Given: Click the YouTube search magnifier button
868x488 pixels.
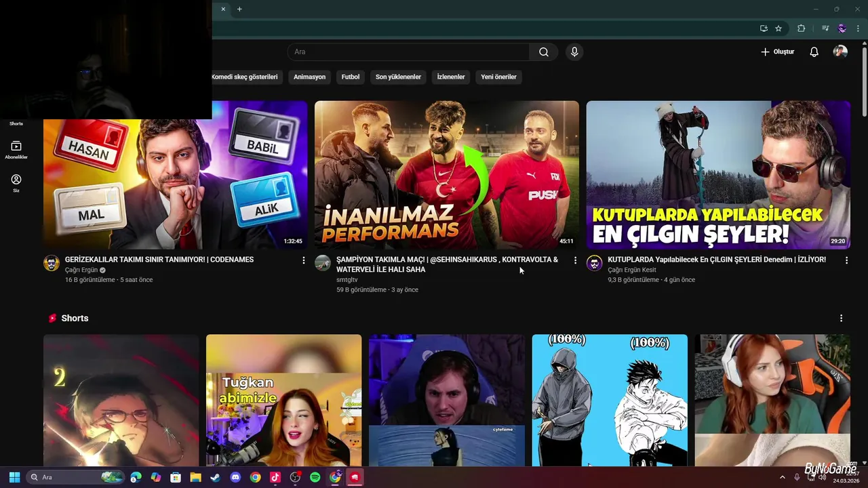Looking at the screenshot, I should click(544, 52).
